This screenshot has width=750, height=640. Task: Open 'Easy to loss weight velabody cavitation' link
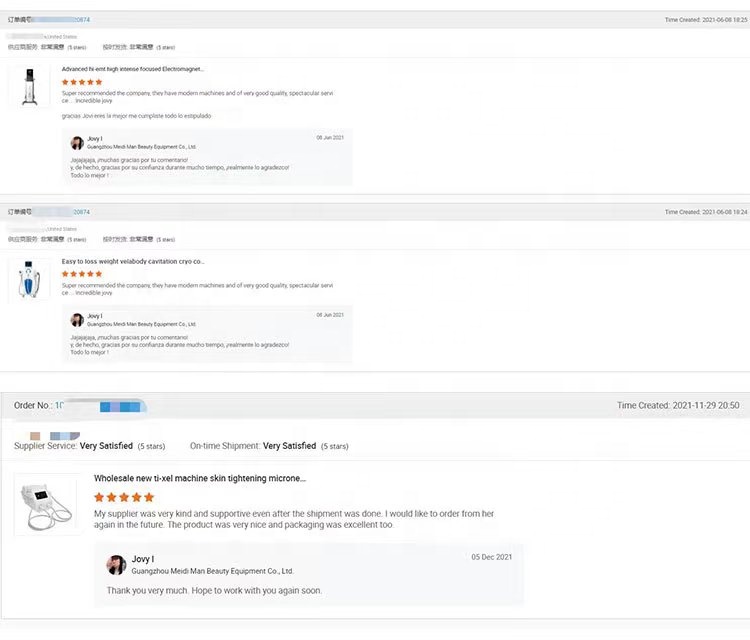(132, 261)
